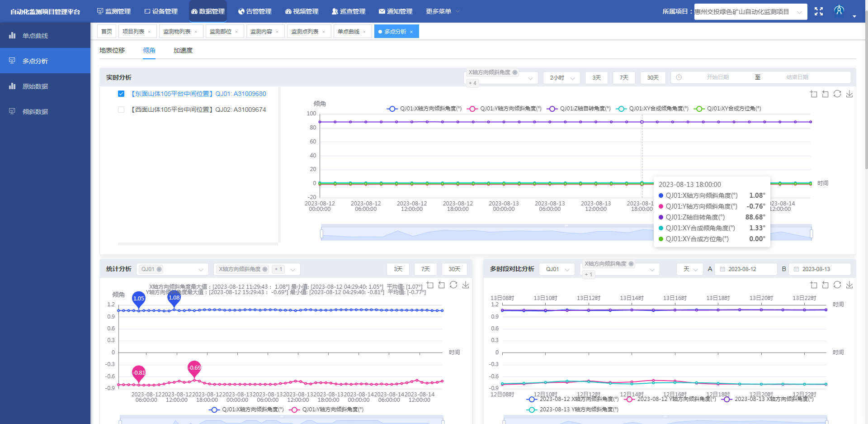Click the 开始日期 start date field
Image resolution: width=868 pixels, height=424 pixels.
(717, 77)
